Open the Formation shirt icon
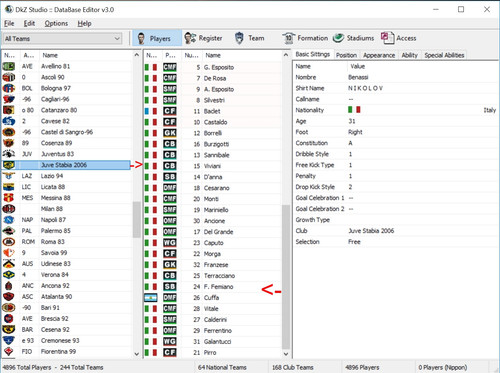 coord(288,38)
